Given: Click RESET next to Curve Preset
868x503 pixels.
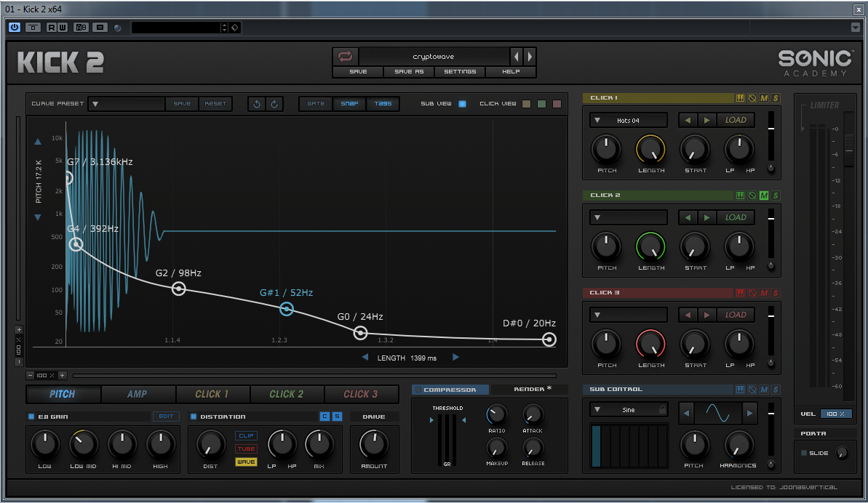Looking at the screenshot, I should coord(215,104).
